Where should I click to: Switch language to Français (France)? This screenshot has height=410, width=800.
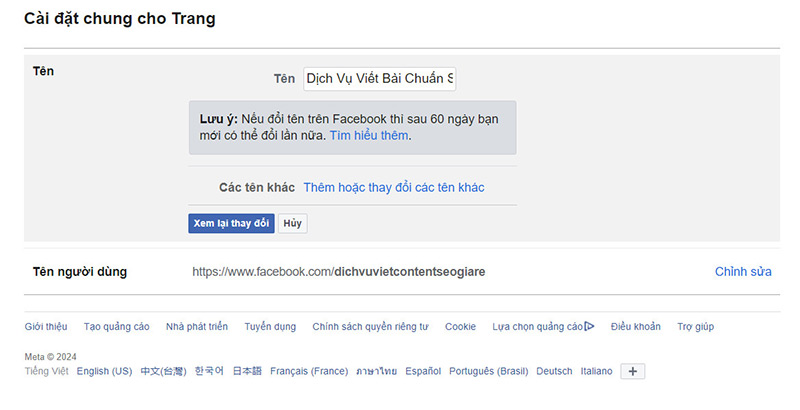coord(309,371)
